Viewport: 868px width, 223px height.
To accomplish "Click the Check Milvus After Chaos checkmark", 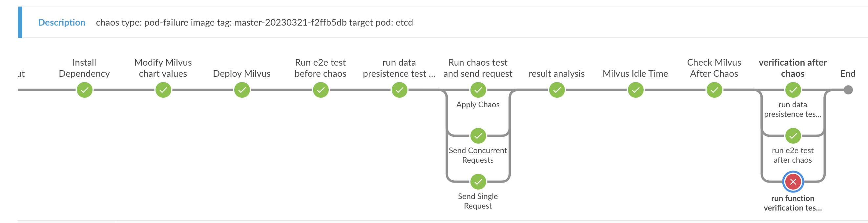I will (x=714, y=90).
